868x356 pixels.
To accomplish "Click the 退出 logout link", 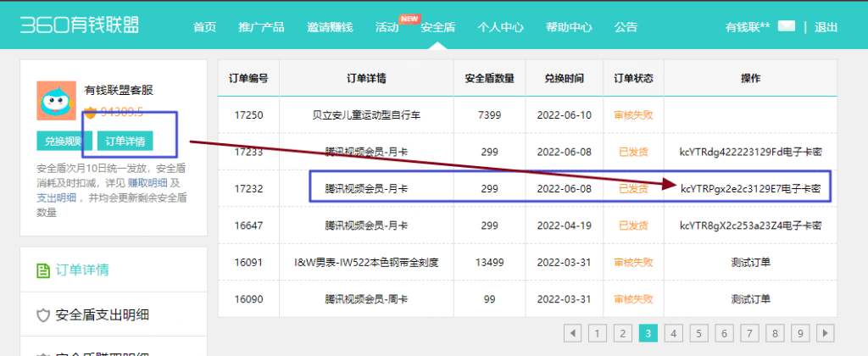I will point(826,26).
